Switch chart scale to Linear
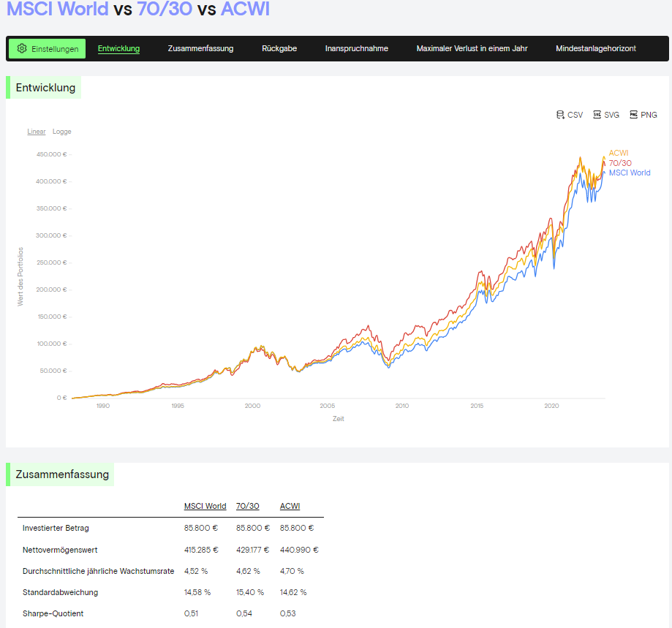The width and height of the screenshot is (672, 628). pos(37,132)
